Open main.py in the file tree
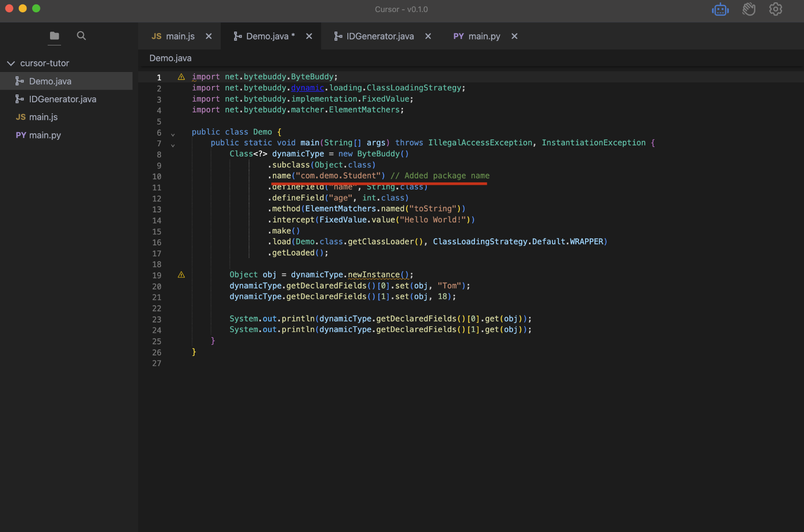This screenshot has height=532, width=804. (x=67, y=135)
